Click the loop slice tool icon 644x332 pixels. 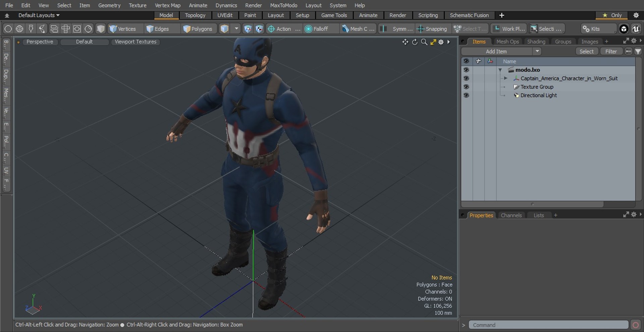point(54,29)
